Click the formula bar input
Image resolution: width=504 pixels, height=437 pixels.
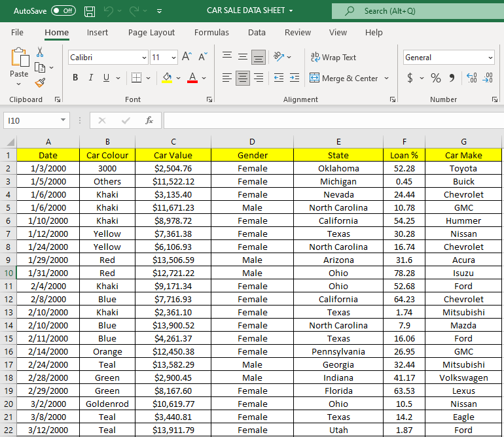334,120
